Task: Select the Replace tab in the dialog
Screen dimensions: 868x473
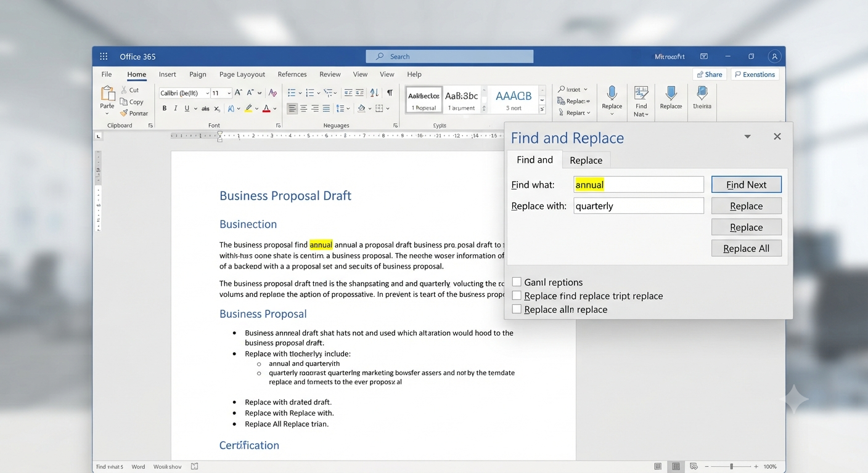Action: pos(586,160)
